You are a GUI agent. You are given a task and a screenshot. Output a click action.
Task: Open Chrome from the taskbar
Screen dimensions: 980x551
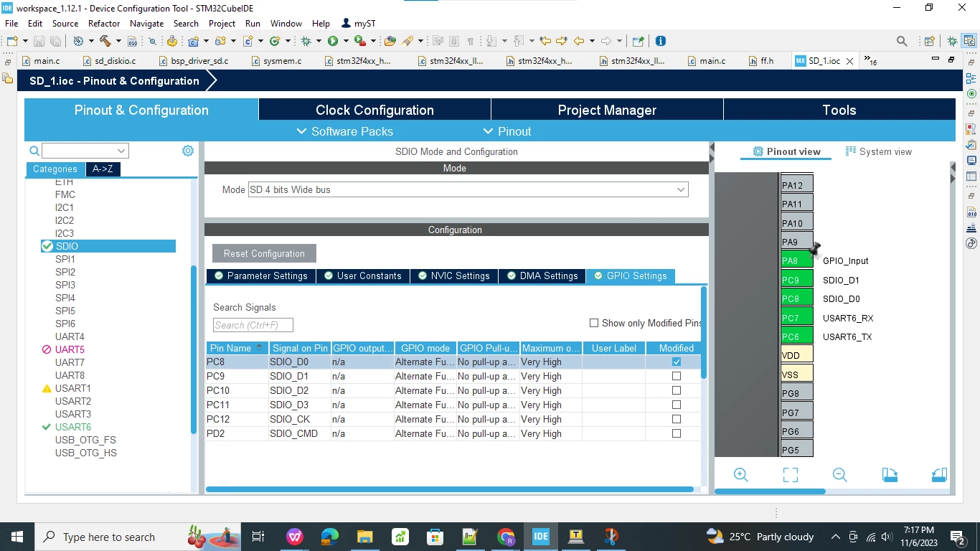pyautogui.click(x=506, y=537)
